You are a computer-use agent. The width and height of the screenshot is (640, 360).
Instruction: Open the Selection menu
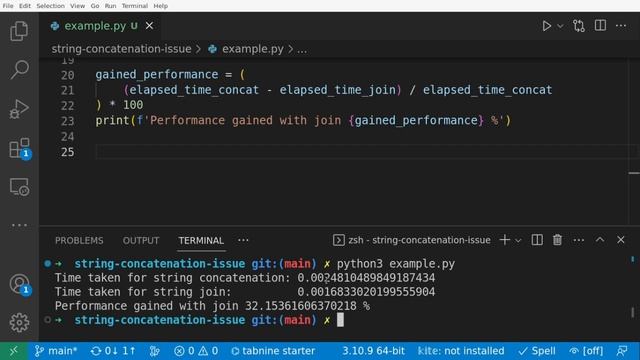(x=50, y=6)
